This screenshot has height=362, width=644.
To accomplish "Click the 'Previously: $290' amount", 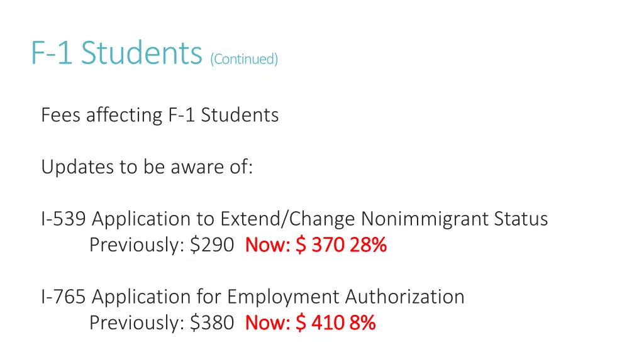I will (162, 245).
